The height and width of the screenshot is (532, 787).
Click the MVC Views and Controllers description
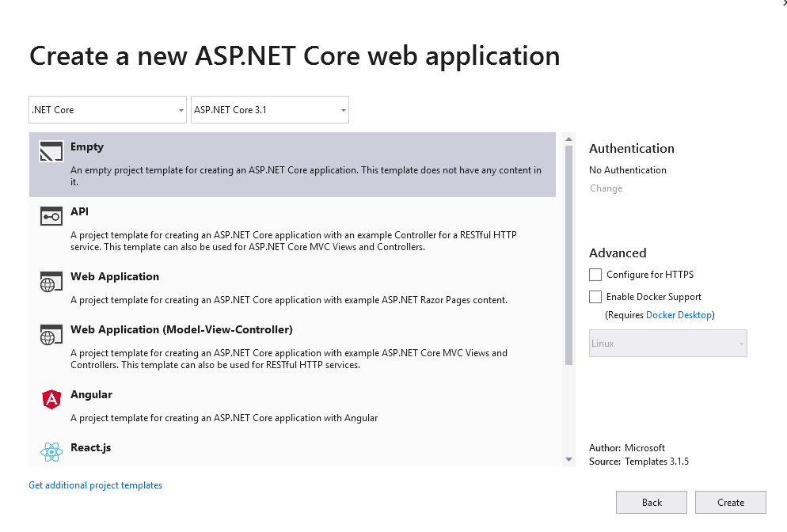(x=289, y=359)
